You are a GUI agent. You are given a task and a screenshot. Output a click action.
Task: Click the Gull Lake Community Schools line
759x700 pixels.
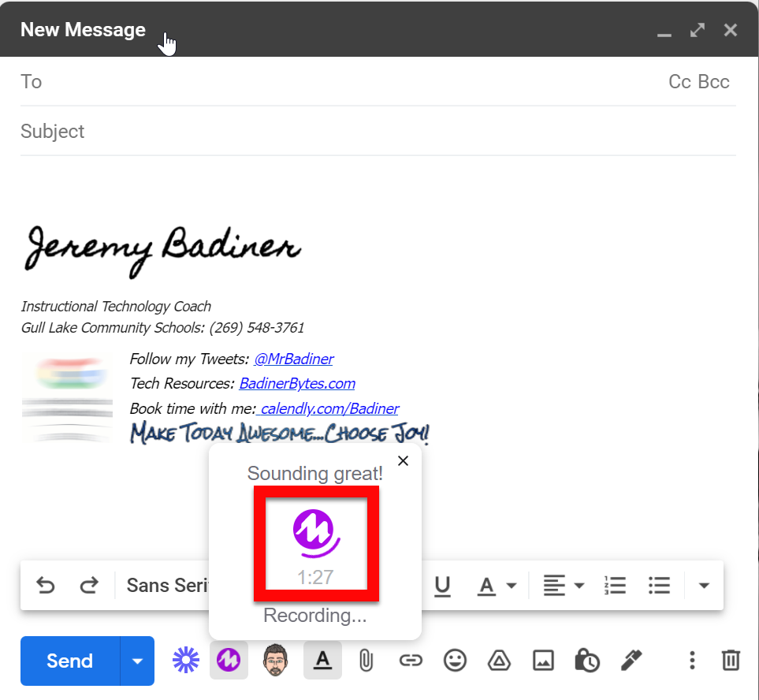click(x=162, y=328)
